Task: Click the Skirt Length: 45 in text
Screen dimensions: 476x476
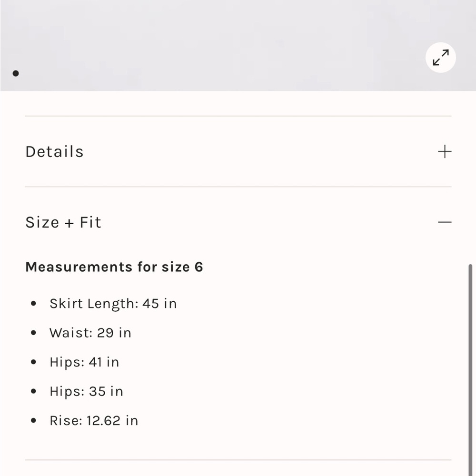Action: (x=113, y=304)
